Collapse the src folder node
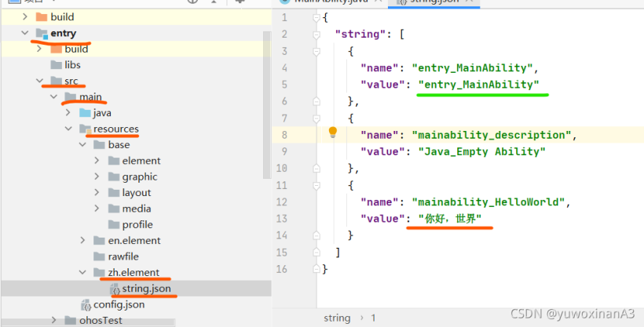The height and width of the screenshot is (327, 644). click(x=39, y=81)
